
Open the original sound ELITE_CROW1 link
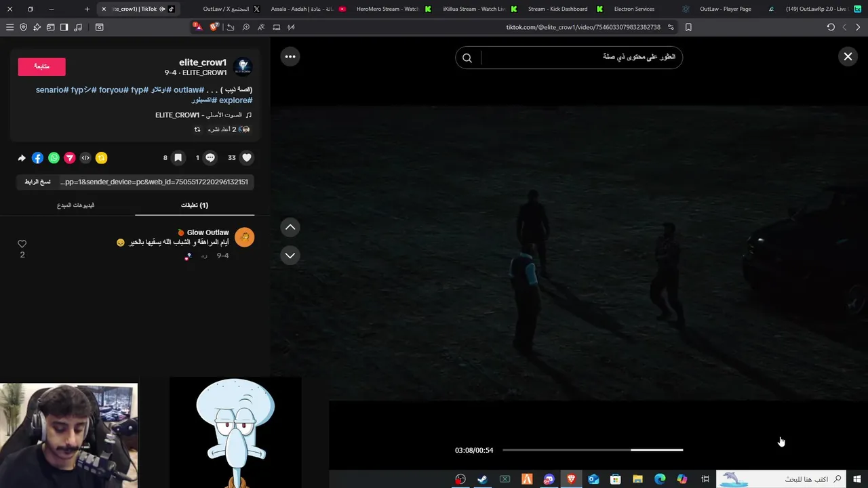203,115
